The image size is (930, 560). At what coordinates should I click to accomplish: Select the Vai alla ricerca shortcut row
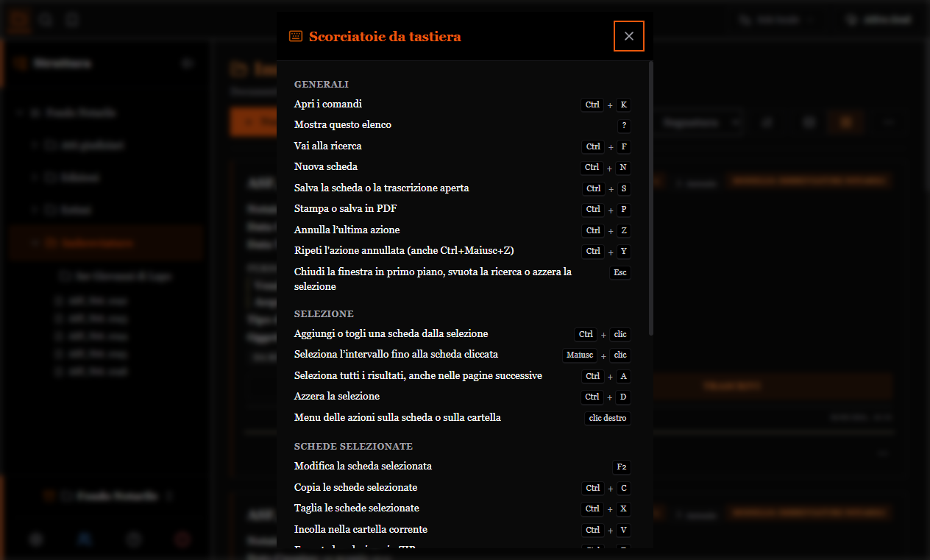tap(463, 146)
